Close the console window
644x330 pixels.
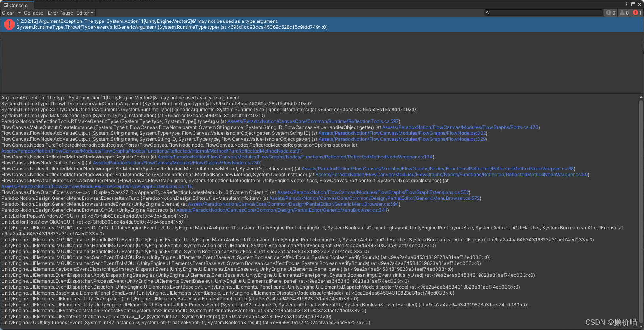coord(640,4)
